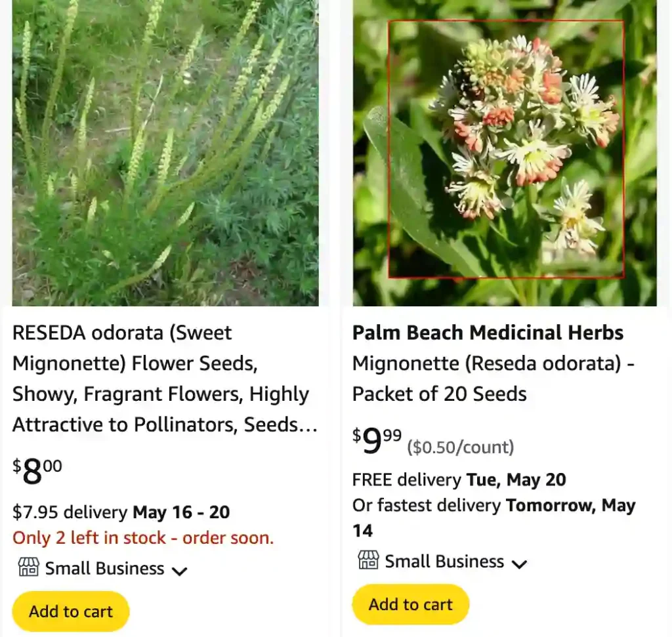Expand the Small Business info under RESEDA odorata listing
672x637 pixels.
(x=179, y=571)
